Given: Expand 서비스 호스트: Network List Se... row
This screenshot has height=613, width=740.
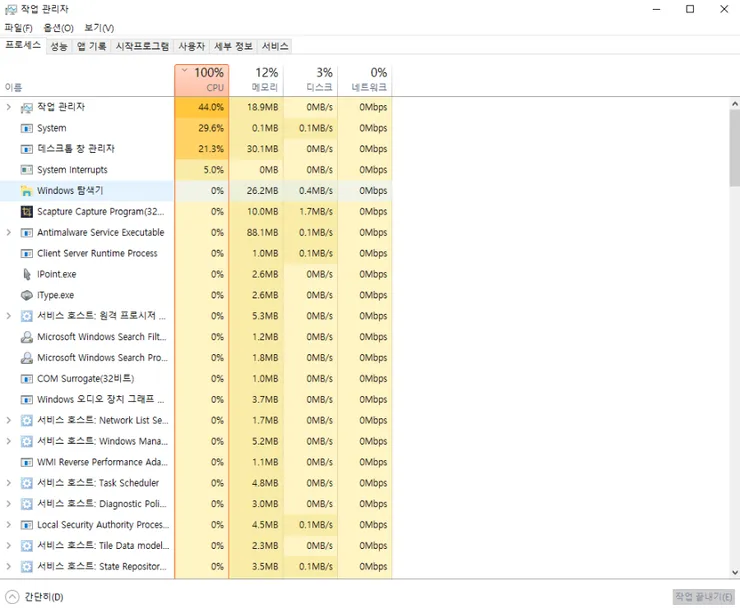Looking at the screenshot, I should coord(8,420).
